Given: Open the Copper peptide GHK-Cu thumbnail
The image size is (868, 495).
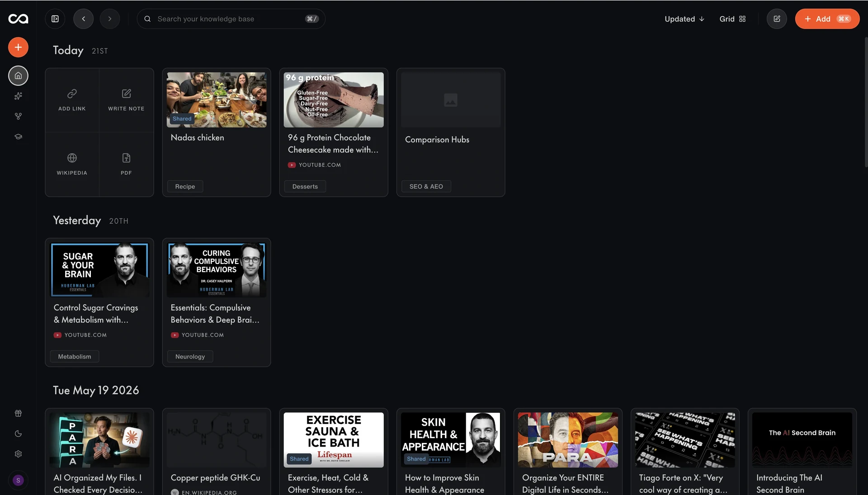Looking at the screenshot, I should (217, 440).
